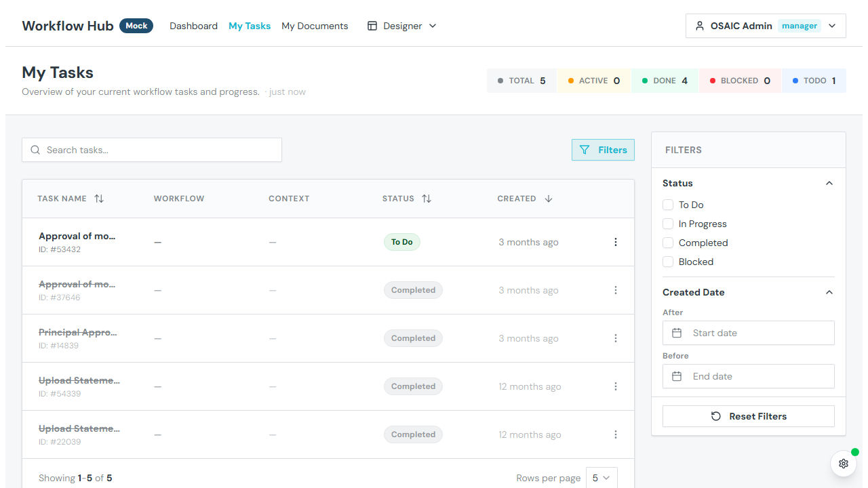The image size is (868, 488).
Task: Open the three-dot menu for task #53432
Action: coord(615,242)
